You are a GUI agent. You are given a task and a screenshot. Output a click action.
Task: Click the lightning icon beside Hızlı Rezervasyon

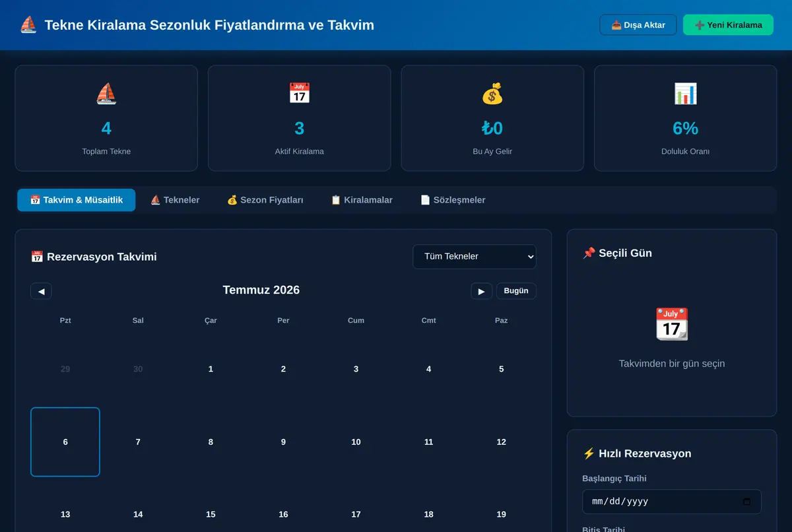589,453
